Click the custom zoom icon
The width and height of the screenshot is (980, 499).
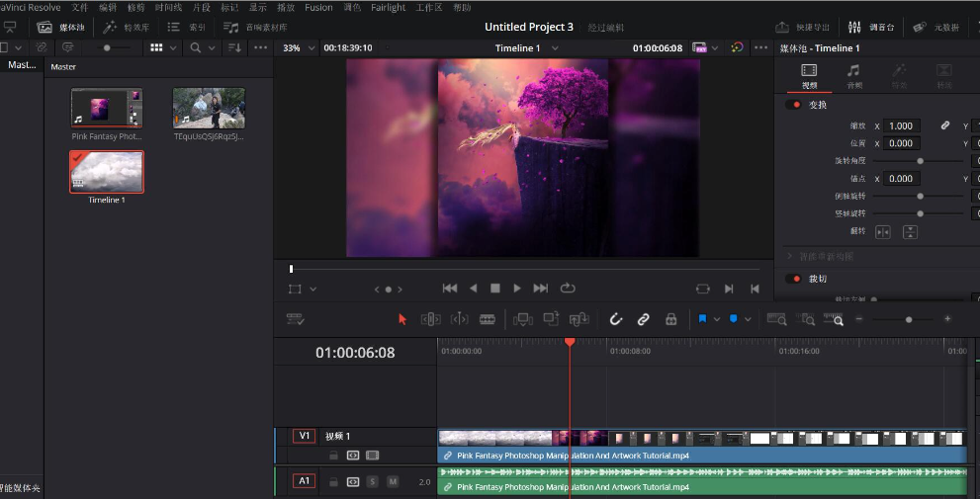[834, 319]
